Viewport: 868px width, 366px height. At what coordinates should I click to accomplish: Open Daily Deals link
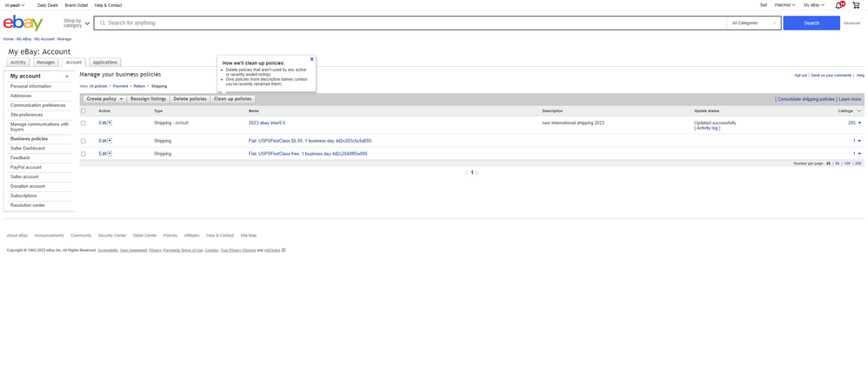(48, 5)
